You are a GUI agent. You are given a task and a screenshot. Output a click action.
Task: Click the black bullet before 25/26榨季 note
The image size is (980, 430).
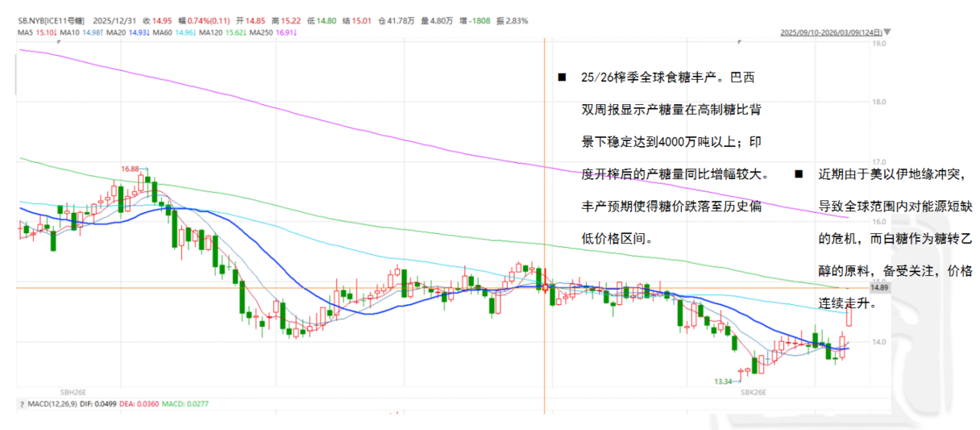[562, 78]
